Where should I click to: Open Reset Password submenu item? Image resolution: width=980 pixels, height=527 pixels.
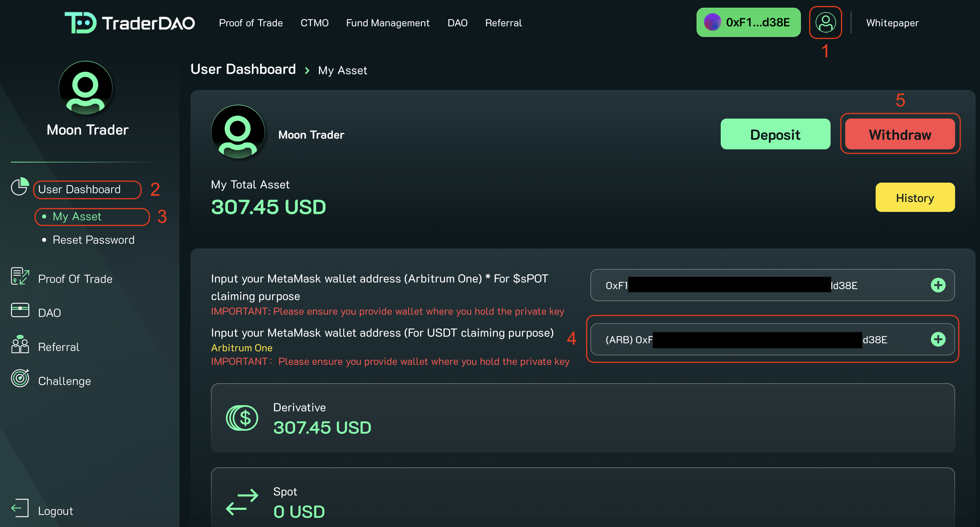[x=93, y=240]
